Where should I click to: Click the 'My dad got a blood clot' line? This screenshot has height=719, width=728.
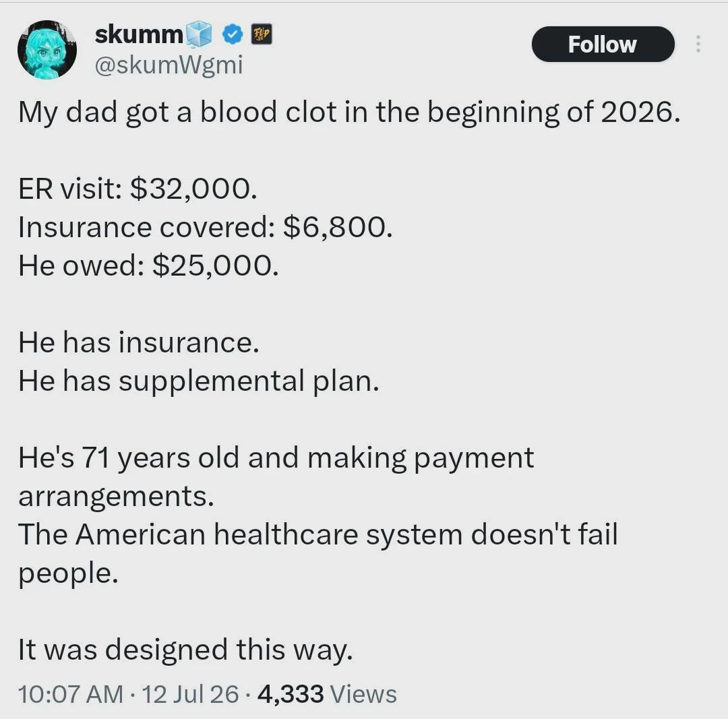349,113
